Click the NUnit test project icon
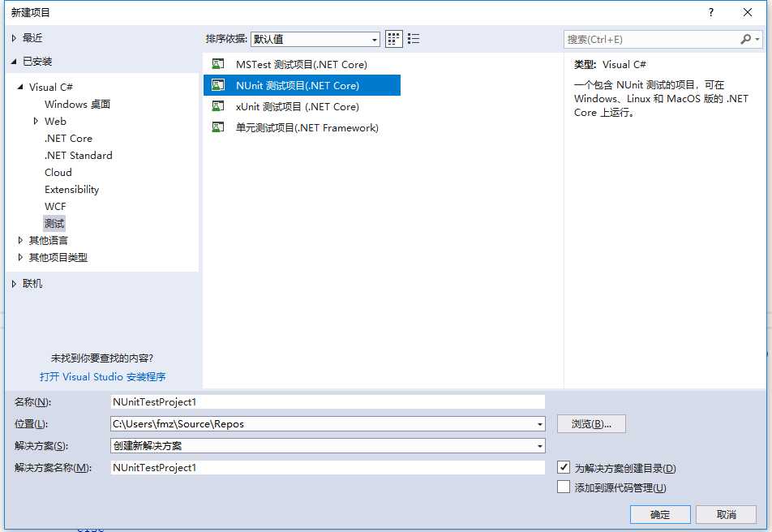 pos(217,85)
